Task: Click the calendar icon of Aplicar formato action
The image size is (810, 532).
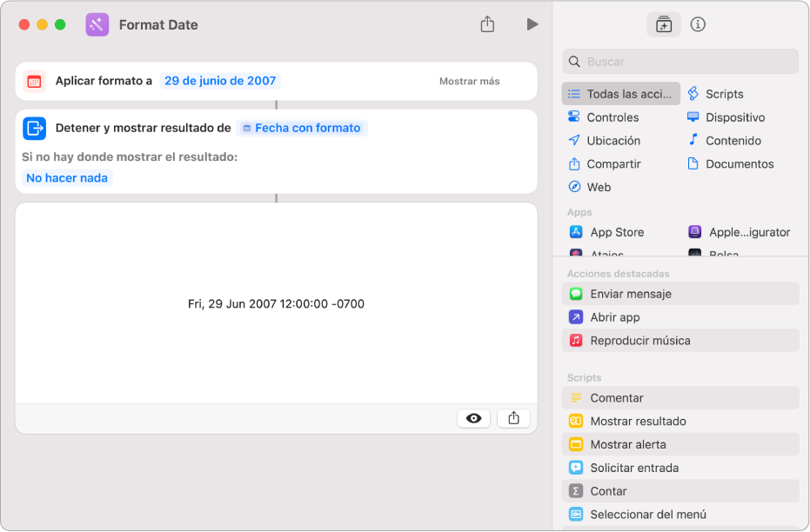Action: coord(34,82)
